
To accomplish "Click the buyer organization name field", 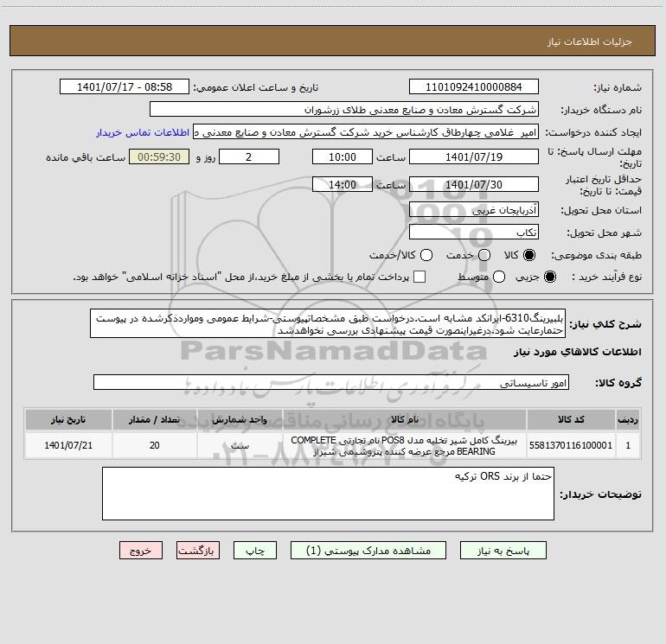I will pos(344,110).
